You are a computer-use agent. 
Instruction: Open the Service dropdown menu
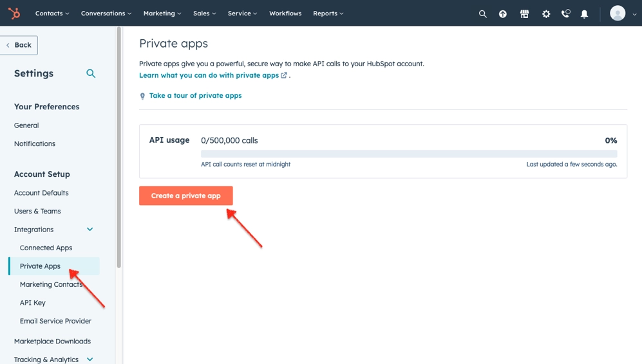pyautogui.click(x=242, y=13)
